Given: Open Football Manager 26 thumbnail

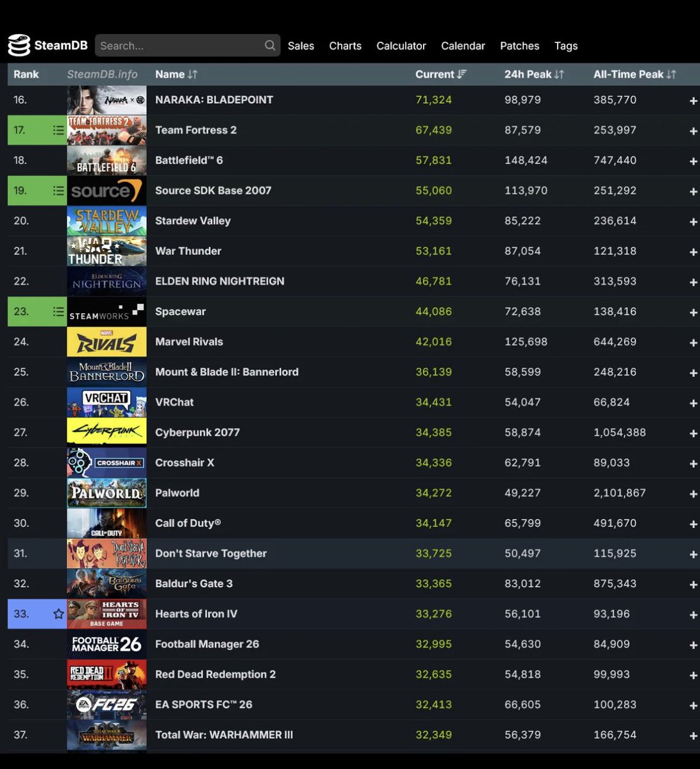Looking at the screenshot, I should click(106, 644).
